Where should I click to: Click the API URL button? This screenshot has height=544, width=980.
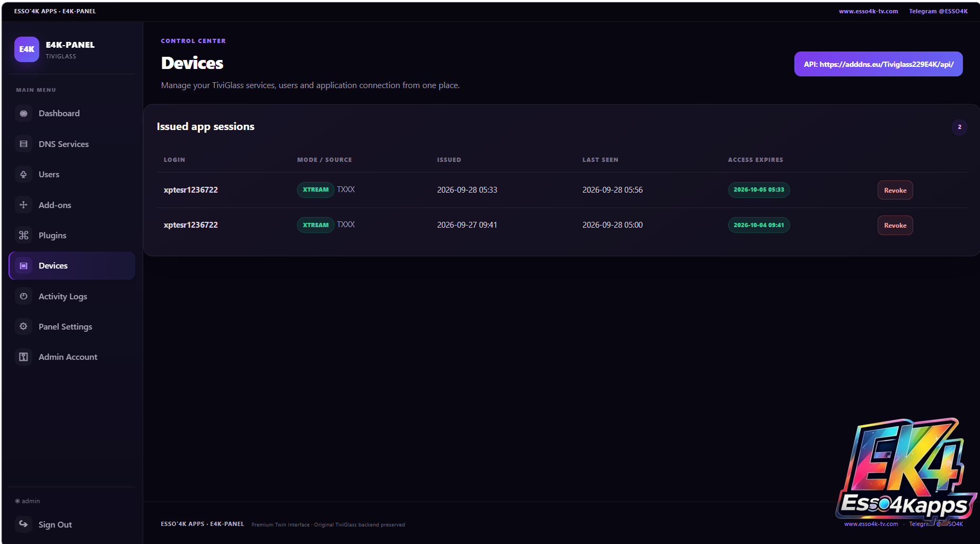(x=878, y=64)
